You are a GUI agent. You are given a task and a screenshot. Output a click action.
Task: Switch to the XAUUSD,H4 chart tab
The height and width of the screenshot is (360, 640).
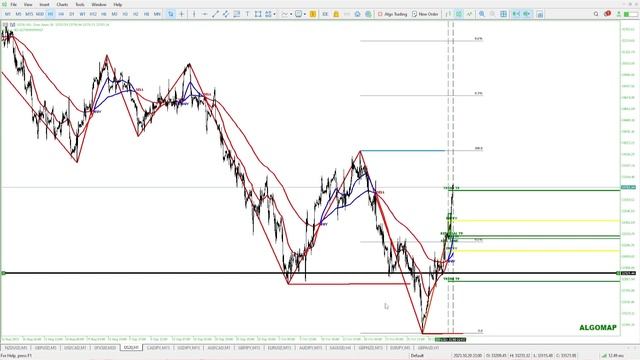[340, 348]
